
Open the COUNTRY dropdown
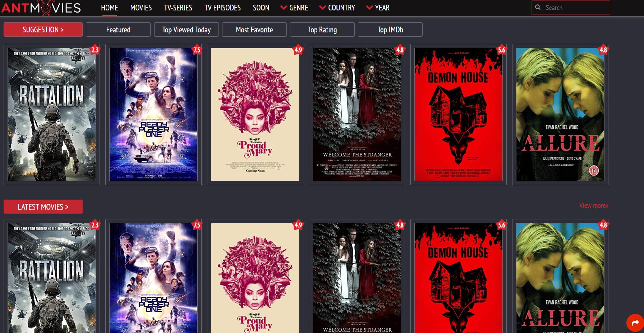341,8
